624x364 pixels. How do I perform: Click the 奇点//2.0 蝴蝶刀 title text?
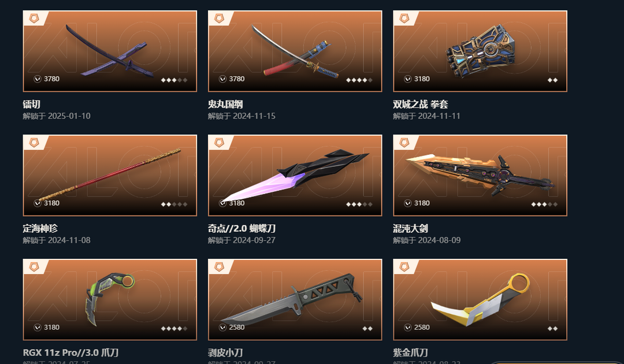click(242, 228)
